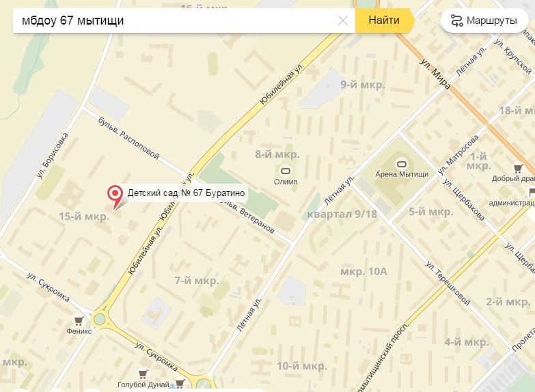Click the администрация flag icon

(x=532, y=193)
